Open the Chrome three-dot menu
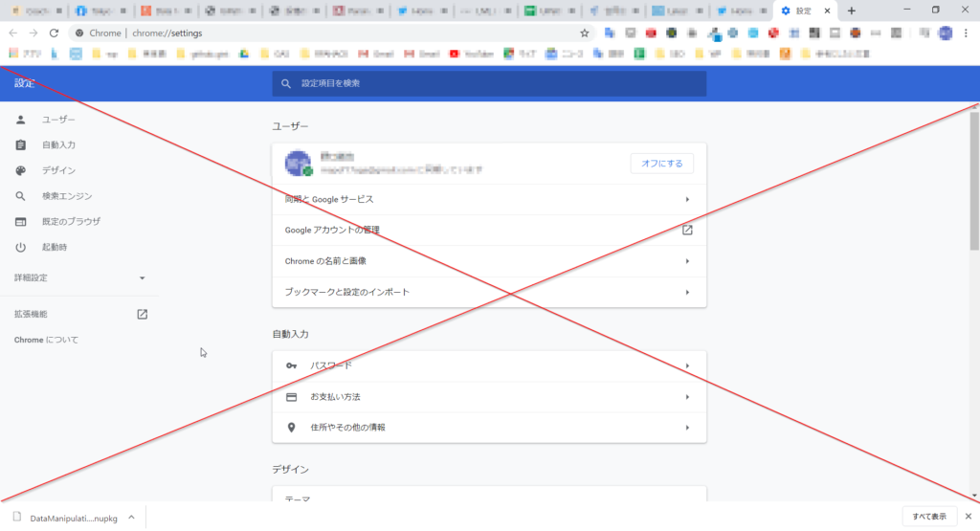The width and height of the screenshot is (980, 531). pos(966,33)
